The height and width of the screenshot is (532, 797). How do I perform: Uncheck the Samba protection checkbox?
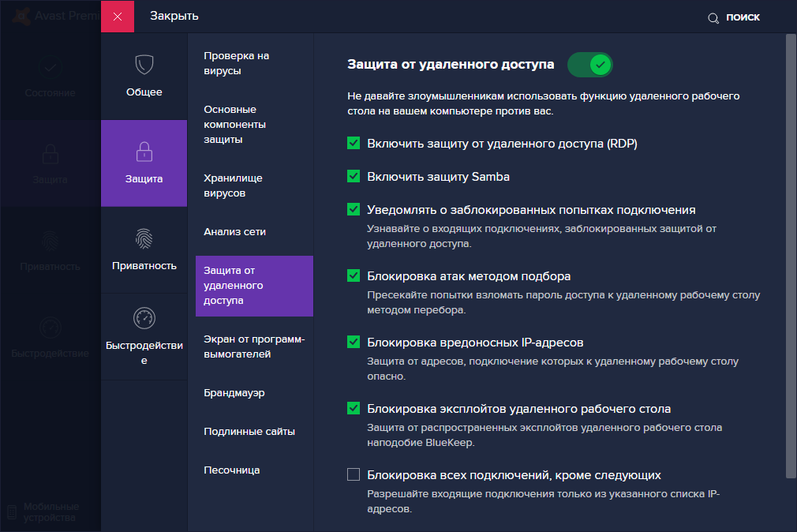354,176
